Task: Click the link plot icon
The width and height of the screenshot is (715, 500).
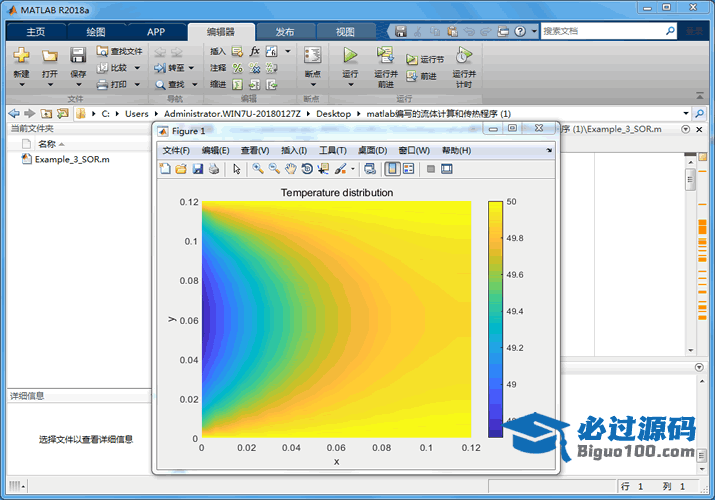Action: pyautogui.click(x=370, y=169)
